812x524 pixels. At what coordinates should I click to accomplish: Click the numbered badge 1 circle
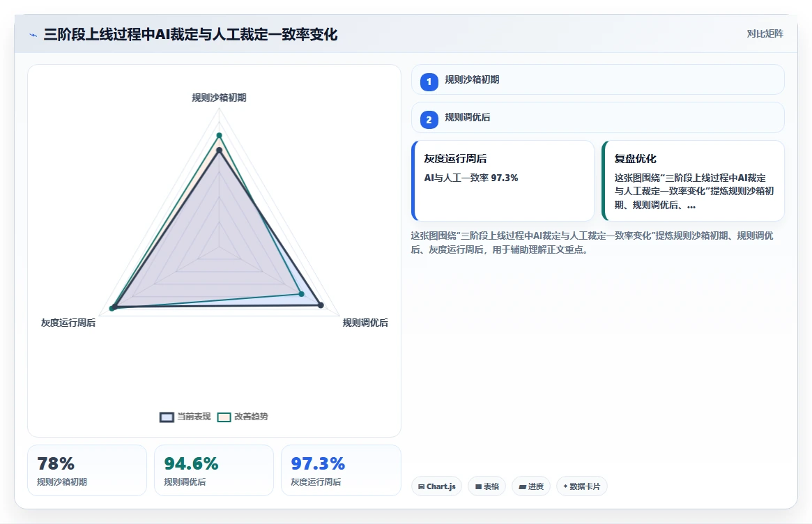pos(429,82)
